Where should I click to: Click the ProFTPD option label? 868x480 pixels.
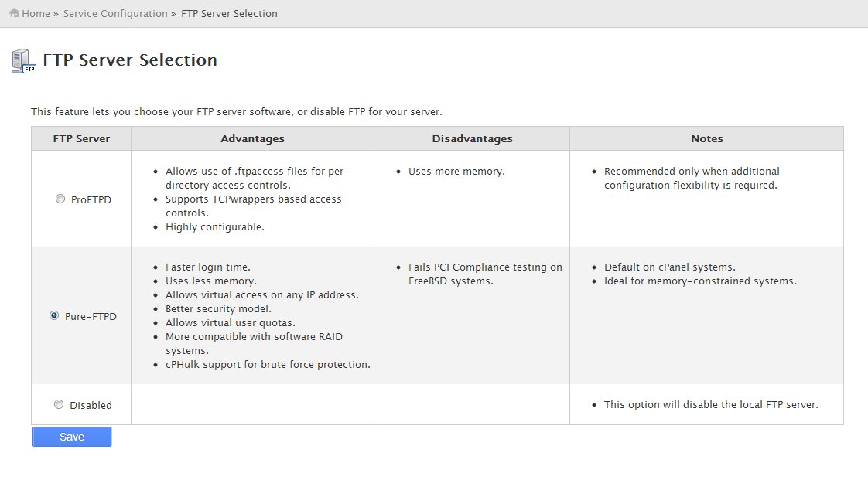pyautogui.click(x=91, y=199)
